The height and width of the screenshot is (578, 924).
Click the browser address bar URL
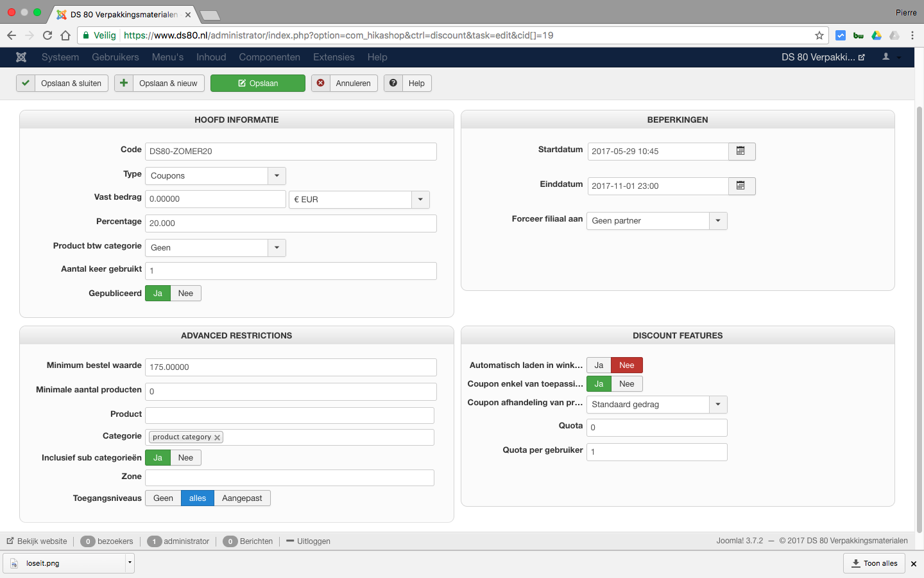click(339, 35)
